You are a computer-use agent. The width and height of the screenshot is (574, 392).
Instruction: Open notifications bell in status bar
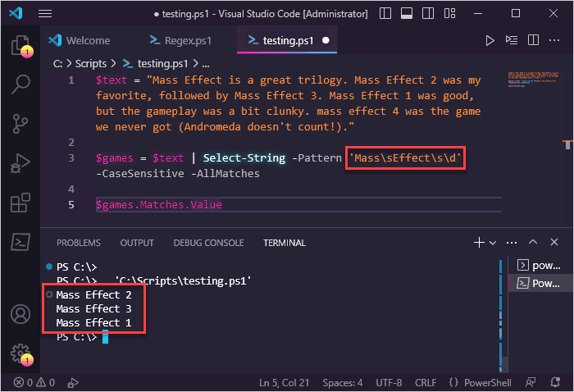coord(555,382)
